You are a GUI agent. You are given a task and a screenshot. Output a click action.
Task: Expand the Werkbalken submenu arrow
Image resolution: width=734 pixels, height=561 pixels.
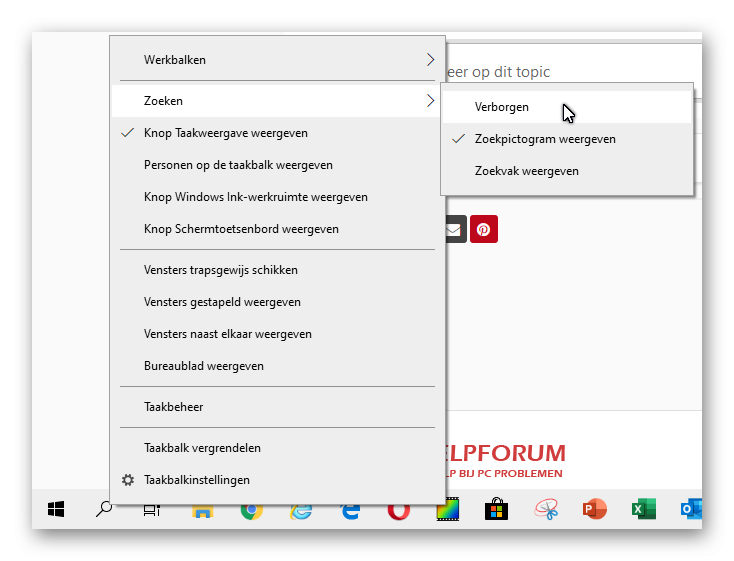pyautogui.click(x=430, y=60)
